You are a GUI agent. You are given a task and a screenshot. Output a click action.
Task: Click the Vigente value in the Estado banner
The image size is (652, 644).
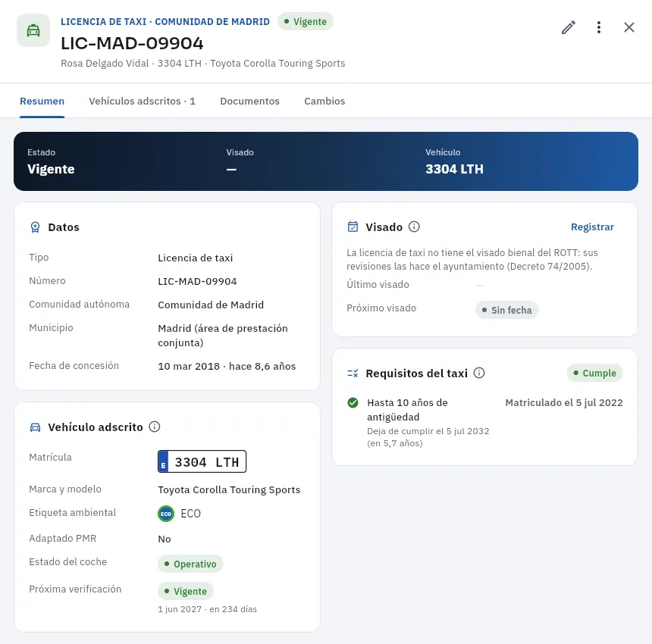[x=51, y=169]
